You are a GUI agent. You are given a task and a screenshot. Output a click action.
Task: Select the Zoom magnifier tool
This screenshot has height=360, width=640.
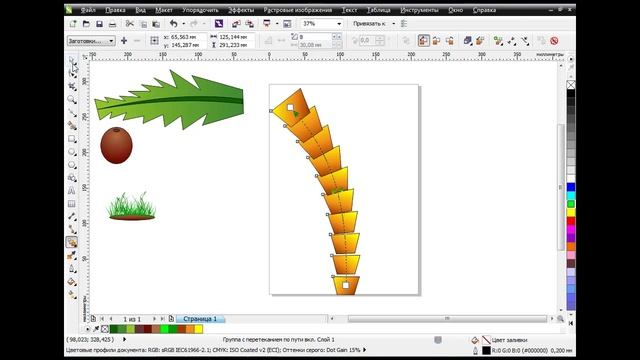tap(72, 100)
